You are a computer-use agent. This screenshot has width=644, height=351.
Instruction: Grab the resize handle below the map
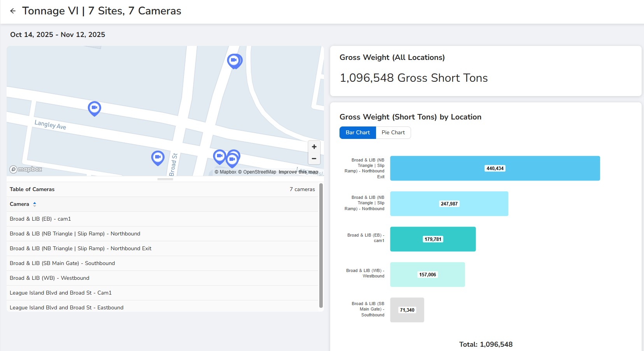165,179
